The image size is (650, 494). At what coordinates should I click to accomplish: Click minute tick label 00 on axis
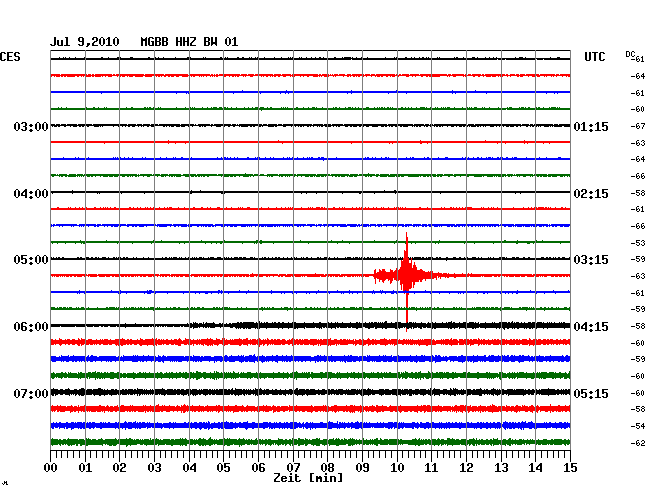[51, 468]
